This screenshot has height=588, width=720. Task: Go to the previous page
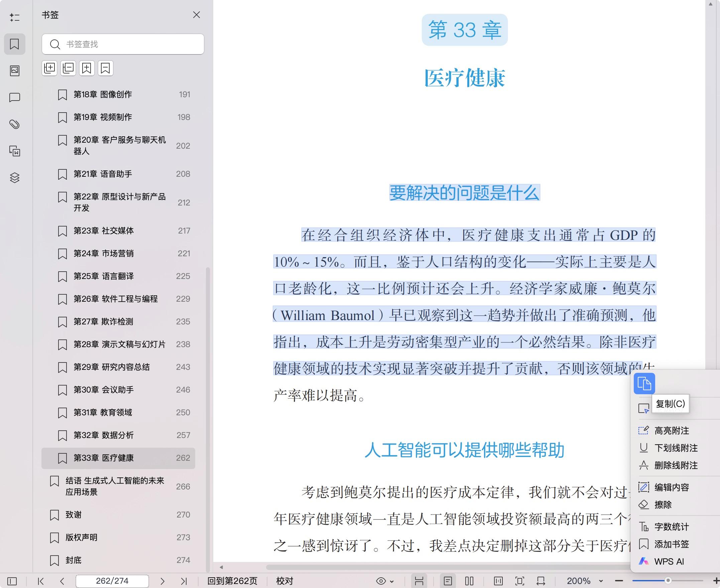62,581
